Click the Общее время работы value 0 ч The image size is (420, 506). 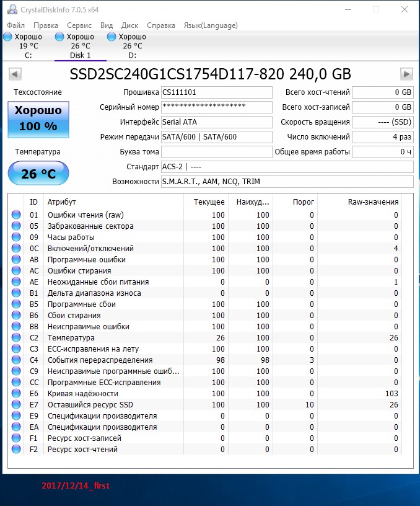(383, 152)
